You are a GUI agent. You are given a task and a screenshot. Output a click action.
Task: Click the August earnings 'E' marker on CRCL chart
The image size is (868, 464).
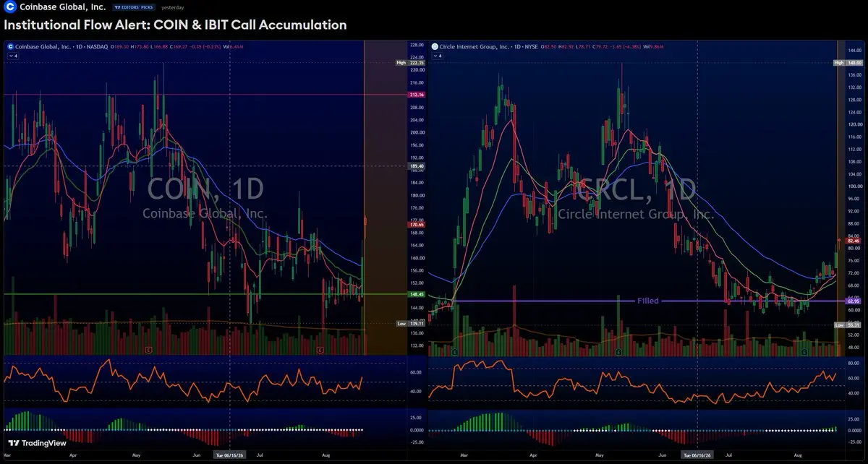coord(805,351)
